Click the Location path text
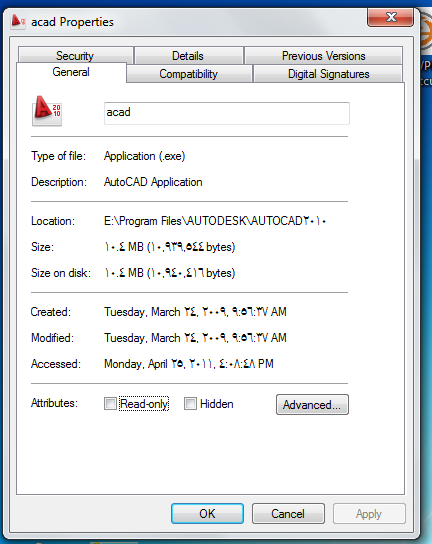The image size is (432, 544). coord(215,221)
